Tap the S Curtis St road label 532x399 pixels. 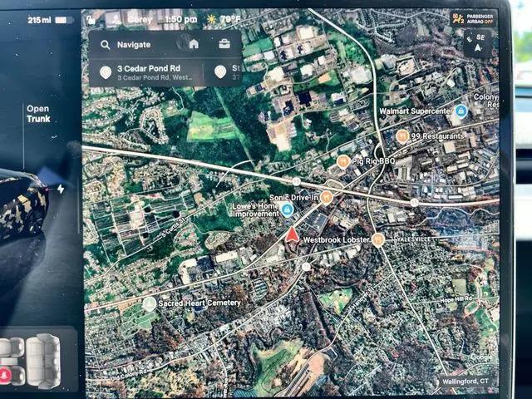coord(173,228)
